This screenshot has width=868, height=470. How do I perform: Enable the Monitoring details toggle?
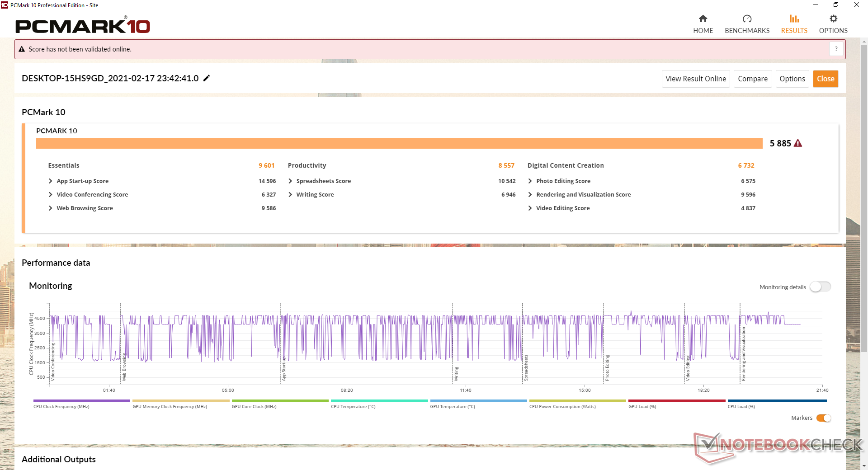tap(820, 287)
